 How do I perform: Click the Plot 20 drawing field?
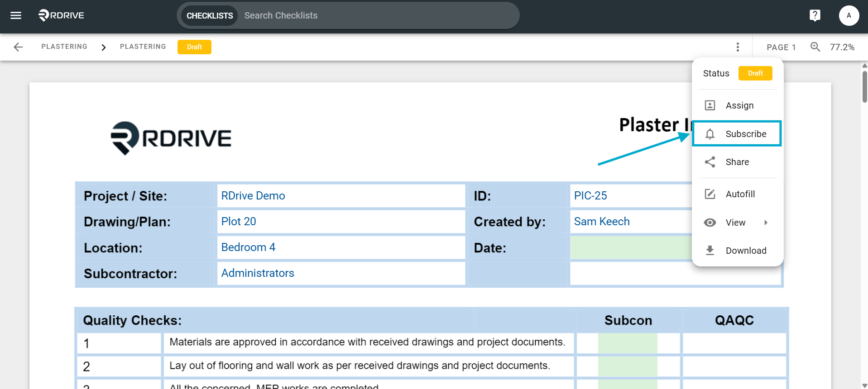[341, 222]
